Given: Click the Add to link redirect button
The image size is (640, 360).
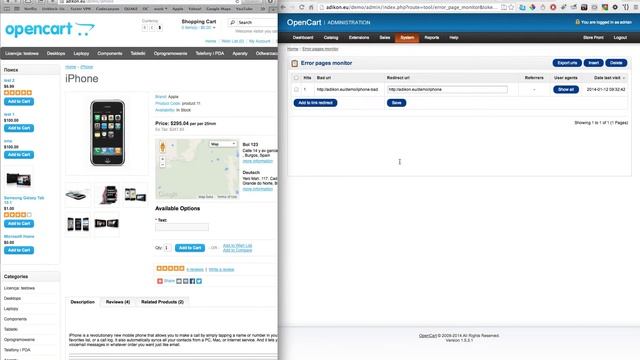Looking at the screenshot, I should coord(316,103).
